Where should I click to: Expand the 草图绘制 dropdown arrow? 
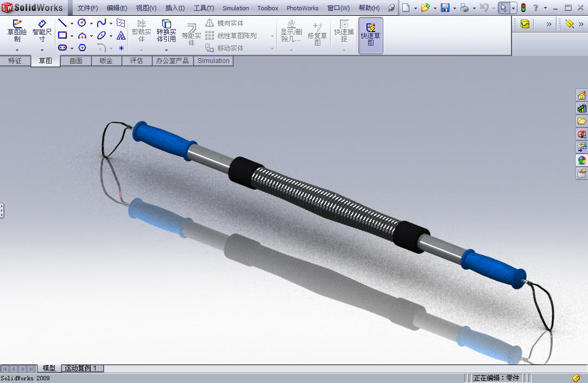point(17,50)
